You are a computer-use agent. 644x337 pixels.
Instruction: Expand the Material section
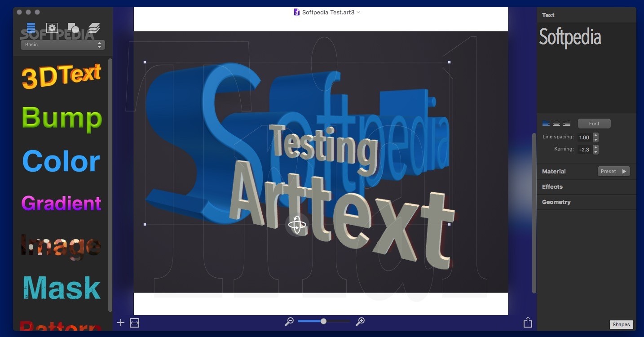pos(554,171)
